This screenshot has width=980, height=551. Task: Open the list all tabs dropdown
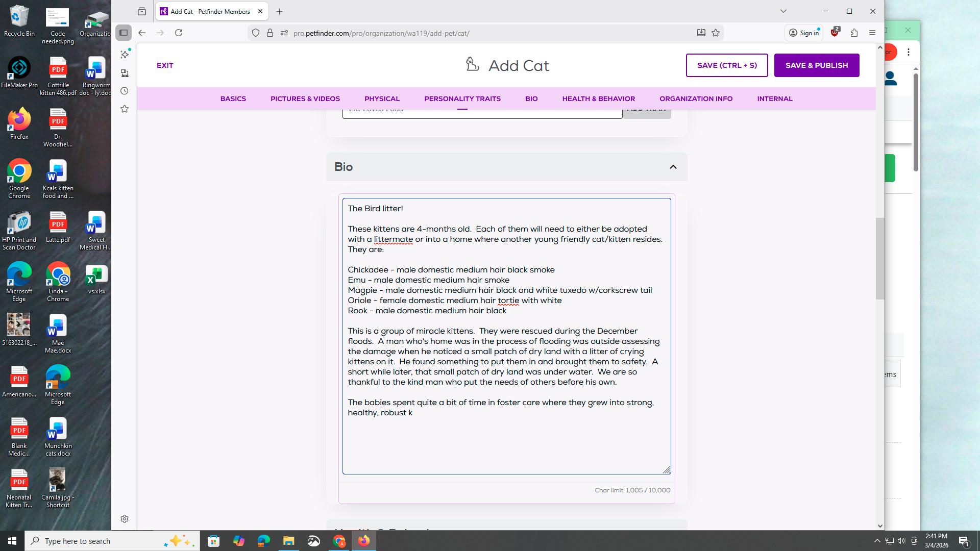point(783,11)
